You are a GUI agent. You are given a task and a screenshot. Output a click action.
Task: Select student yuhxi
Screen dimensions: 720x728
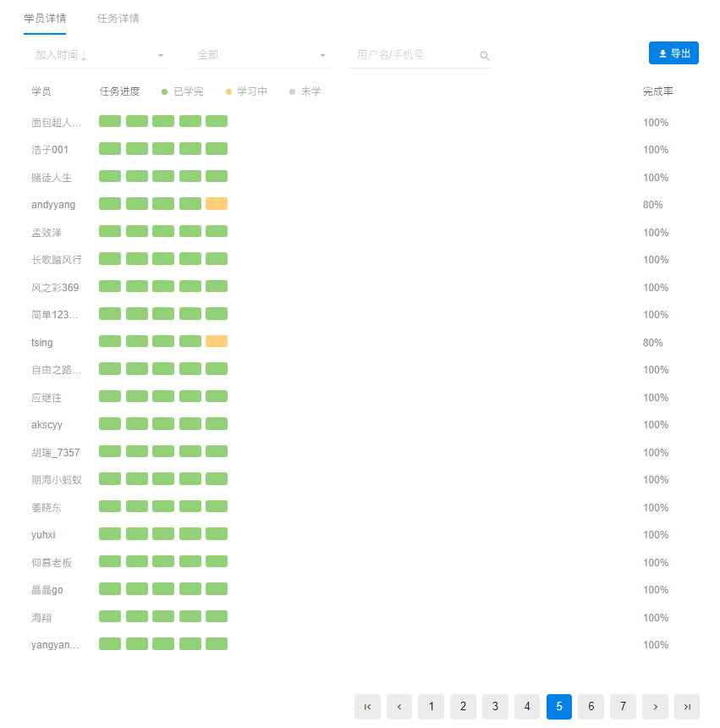(43, 535)
